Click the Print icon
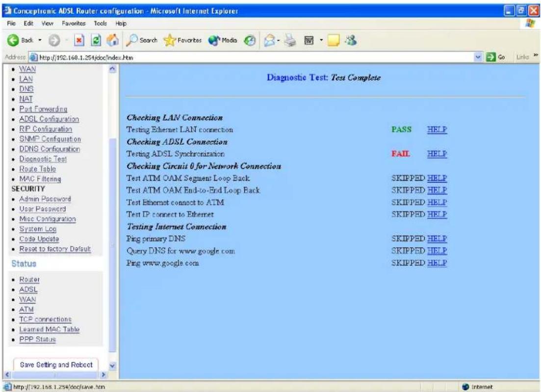 tap(290, 41)
